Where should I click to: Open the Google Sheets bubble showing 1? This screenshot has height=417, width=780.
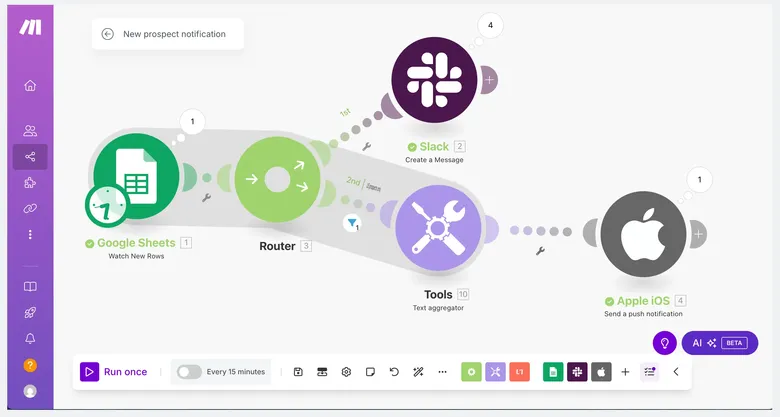tap(193, 121)
